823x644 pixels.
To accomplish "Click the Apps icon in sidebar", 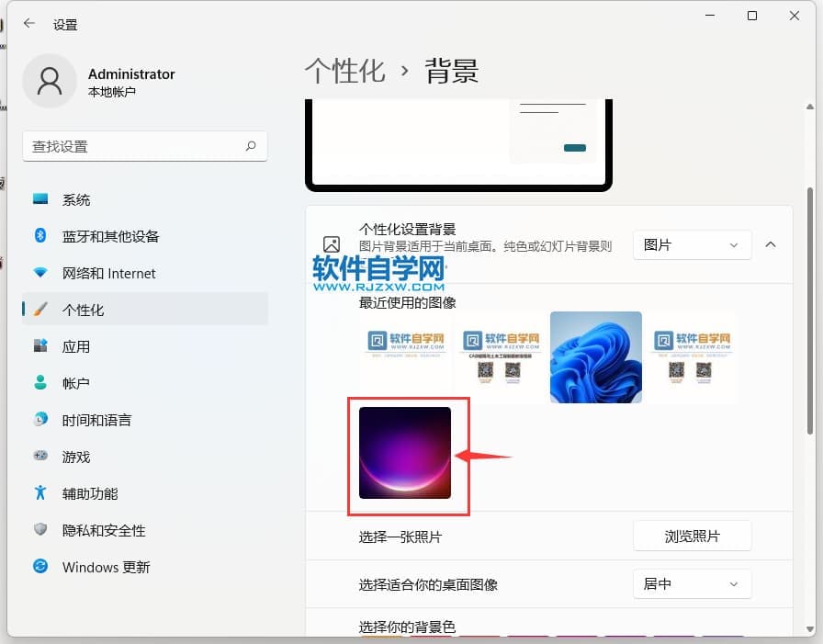I will point(40,346).
